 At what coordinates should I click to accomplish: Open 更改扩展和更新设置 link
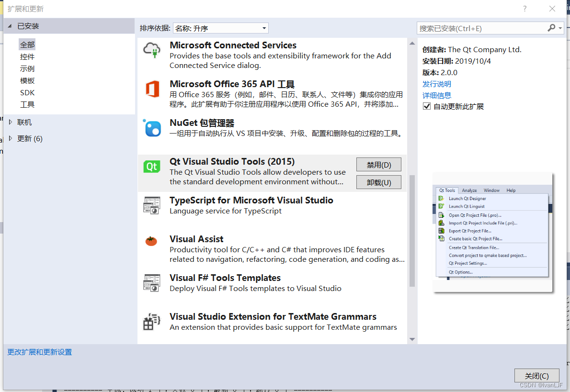tap(40, 352)
